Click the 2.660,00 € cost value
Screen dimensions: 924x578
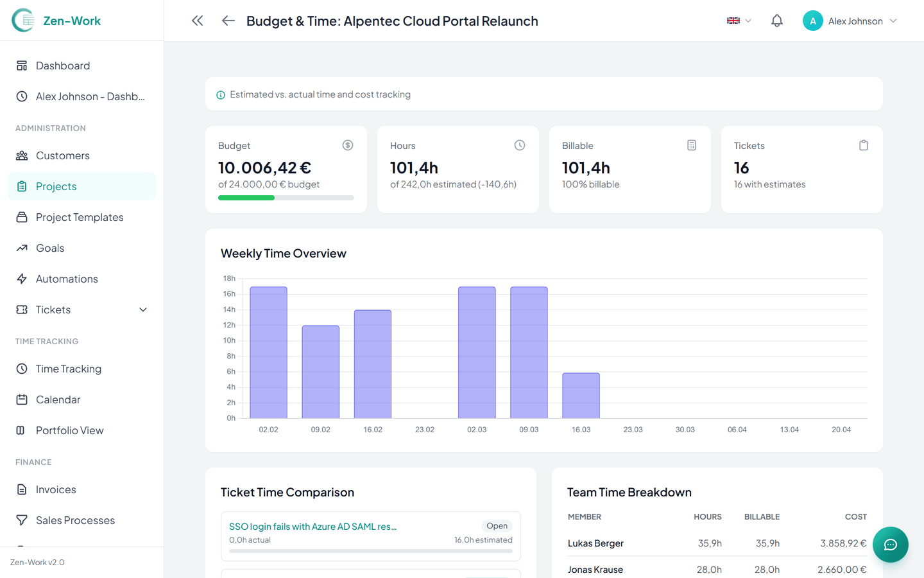pos(842,570)
